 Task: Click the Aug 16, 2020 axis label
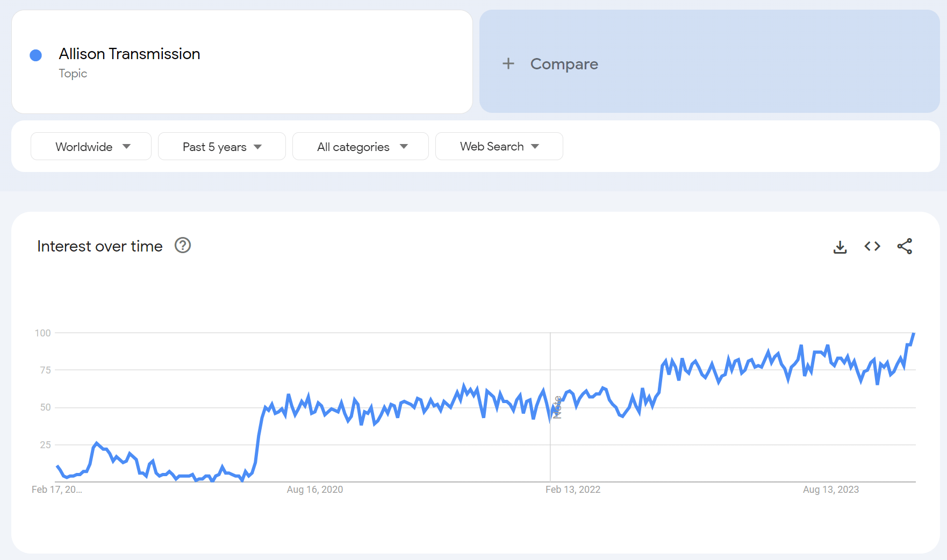coord(314,490)
